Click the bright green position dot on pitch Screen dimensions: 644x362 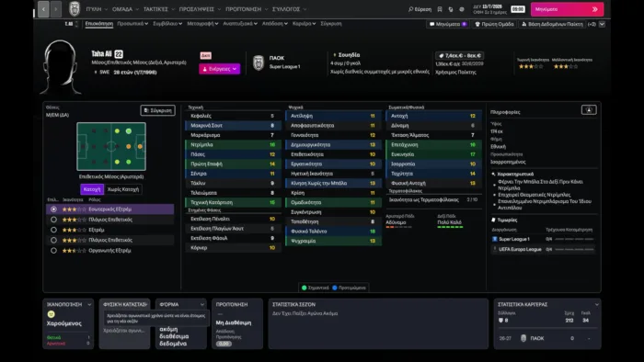click(x=129, y=131)
